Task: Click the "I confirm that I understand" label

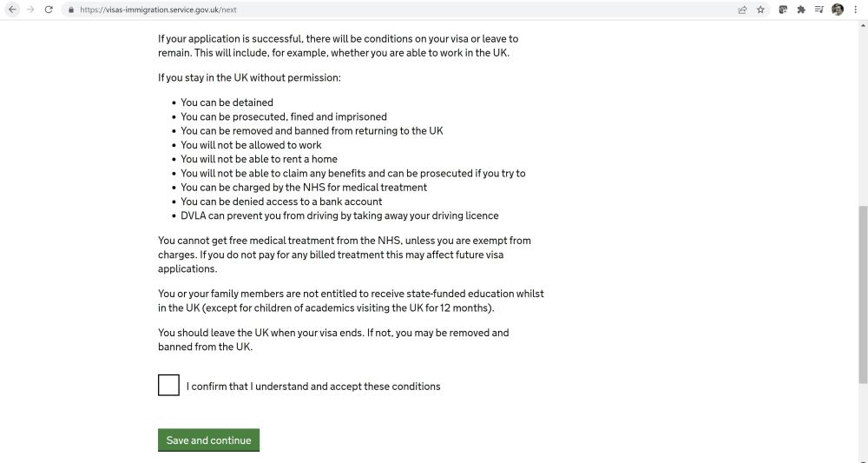Action: 313,387
